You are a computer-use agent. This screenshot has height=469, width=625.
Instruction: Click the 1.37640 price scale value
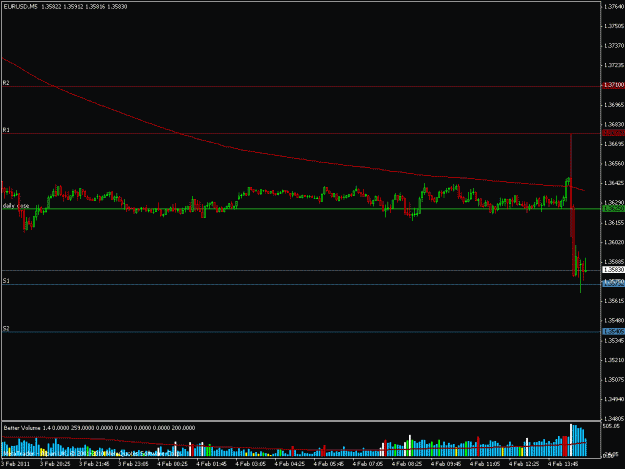(x=614, y=6)
